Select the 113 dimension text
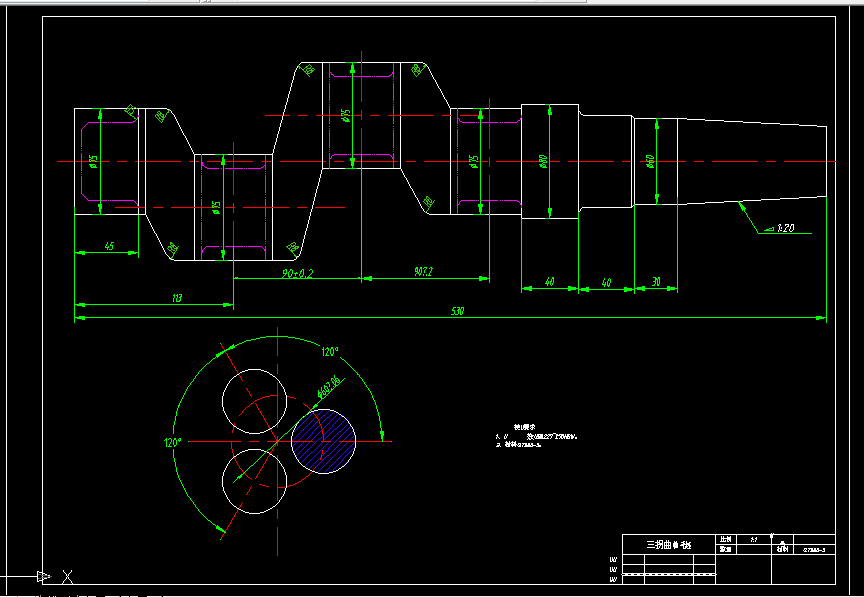The height and width of the screenshot is (597, 864). coord(177,298)
